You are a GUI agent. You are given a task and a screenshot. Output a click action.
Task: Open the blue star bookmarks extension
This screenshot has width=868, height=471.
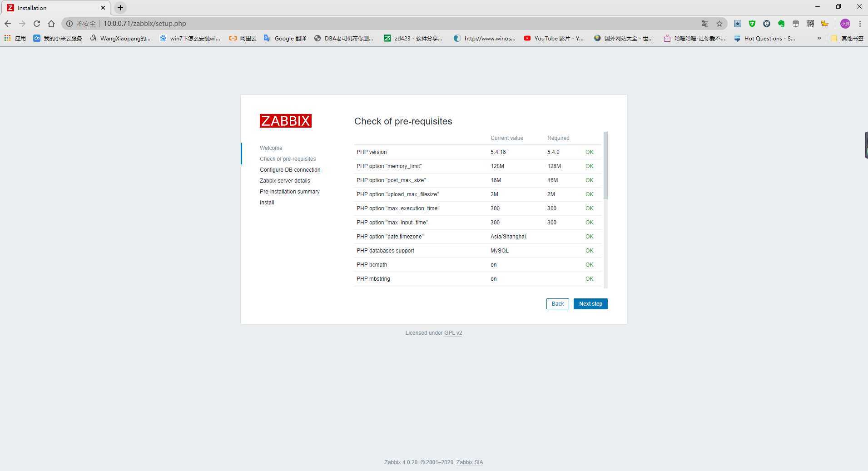(738, 24)
